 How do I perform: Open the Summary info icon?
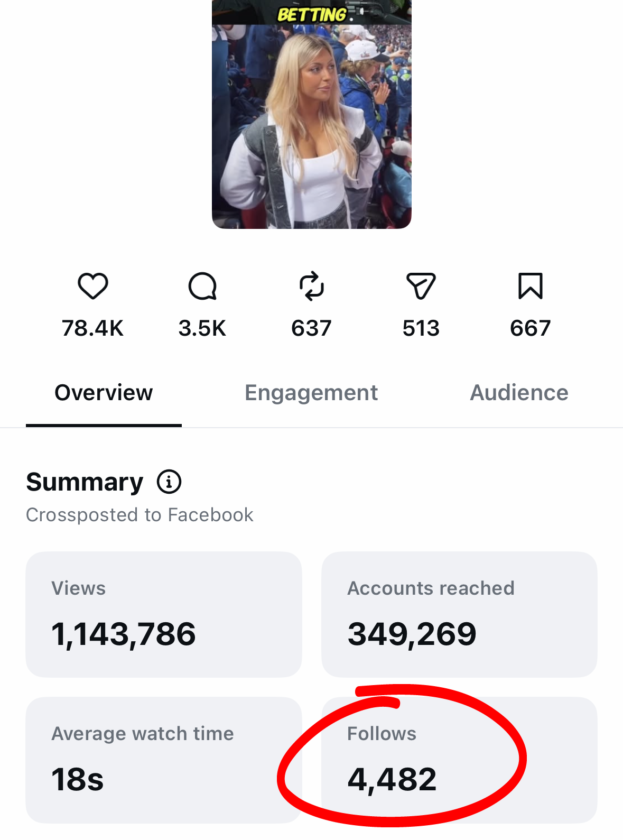(169, 482)
